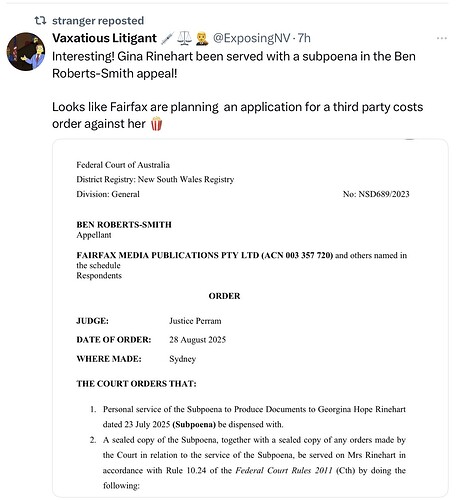Open the three-dot more options menu
The image size is (458, 500).
coord(442,38)
